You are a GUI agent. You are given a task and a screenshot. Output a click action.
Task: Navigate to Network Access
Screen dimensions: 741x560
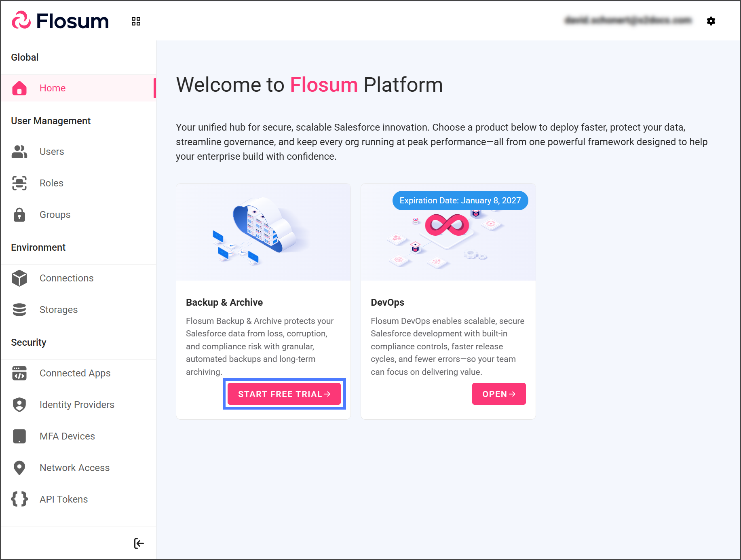[x=74, y=468]
